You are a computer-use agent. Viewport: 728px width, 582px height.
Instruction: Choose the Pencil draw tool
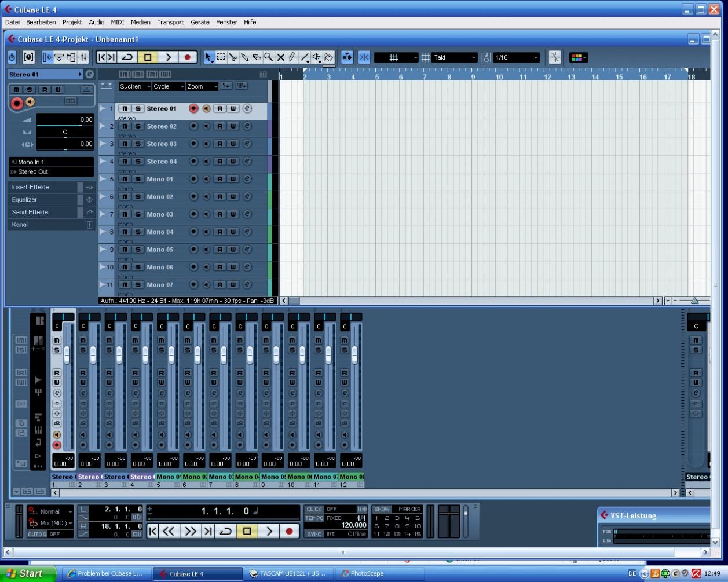point(292,57)
